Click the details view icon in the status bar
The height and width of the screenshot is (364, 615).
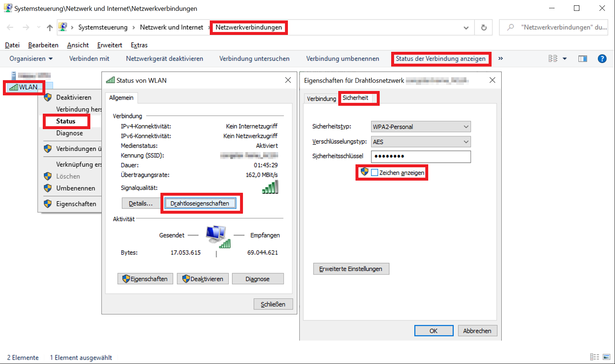[594, 357]
